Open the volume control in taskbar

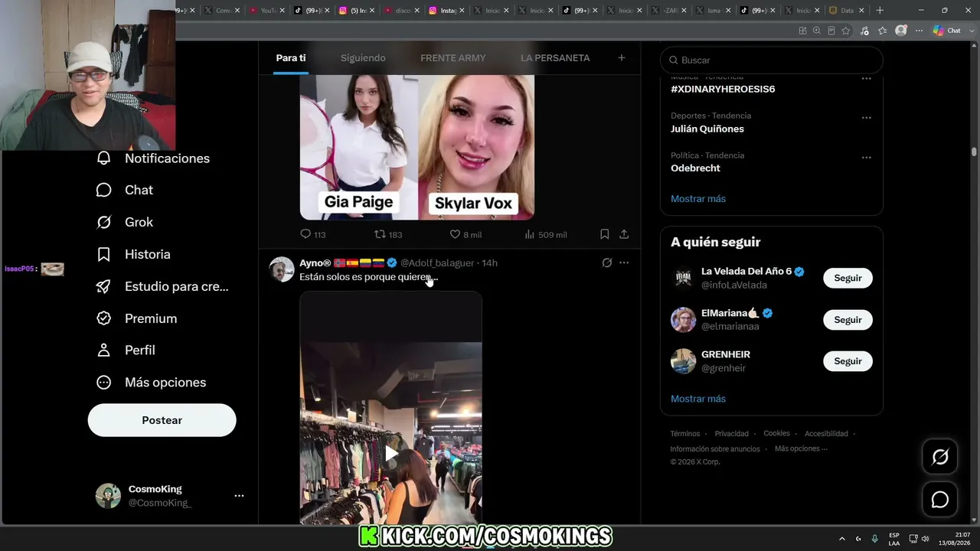pyautogui.click(x=925, y=539)
